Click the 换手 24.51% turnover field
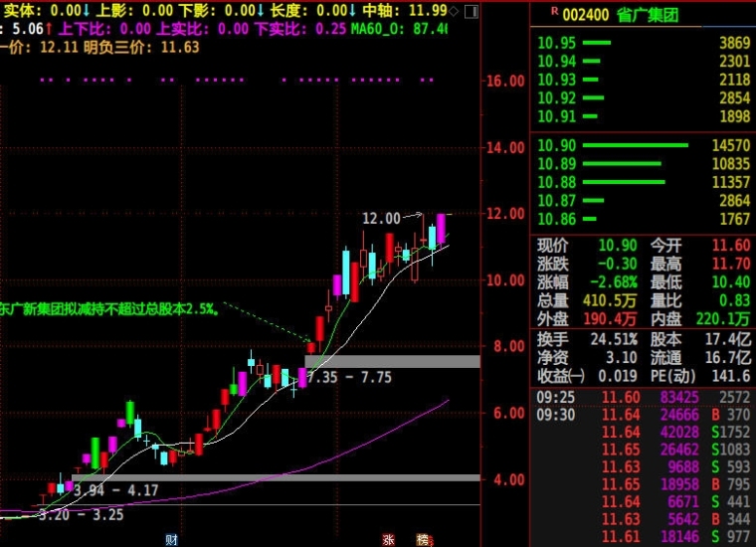This screenshot has width=756, height=547. (x=587, y=339)
